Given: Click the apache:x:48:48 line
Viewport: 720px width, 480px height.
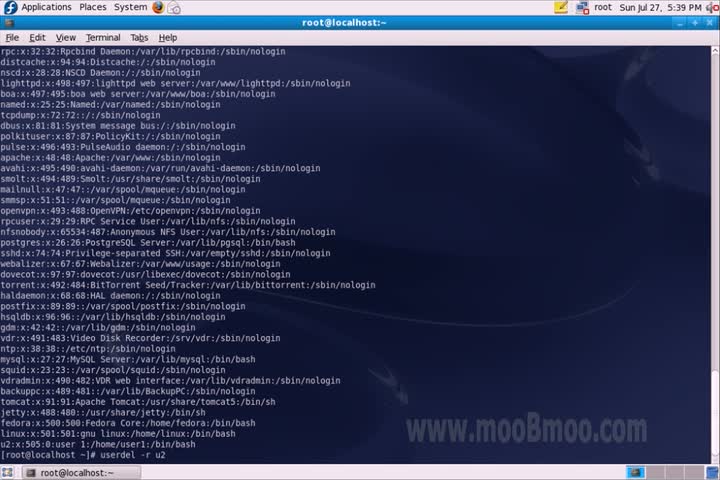Looking at the screenshot, I should pyautogui.click(x=110, y=158).
